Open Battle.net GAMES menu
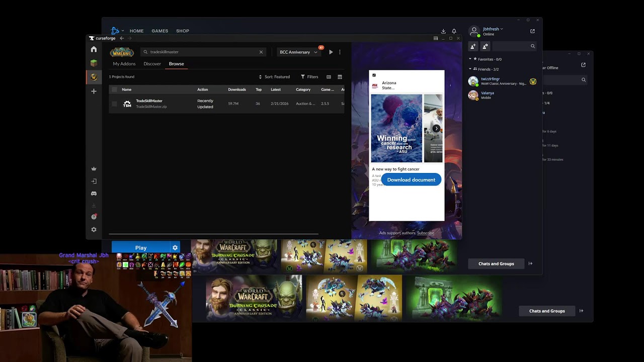Viewport: 644px width, 362px height. click(x=160, y=31)
